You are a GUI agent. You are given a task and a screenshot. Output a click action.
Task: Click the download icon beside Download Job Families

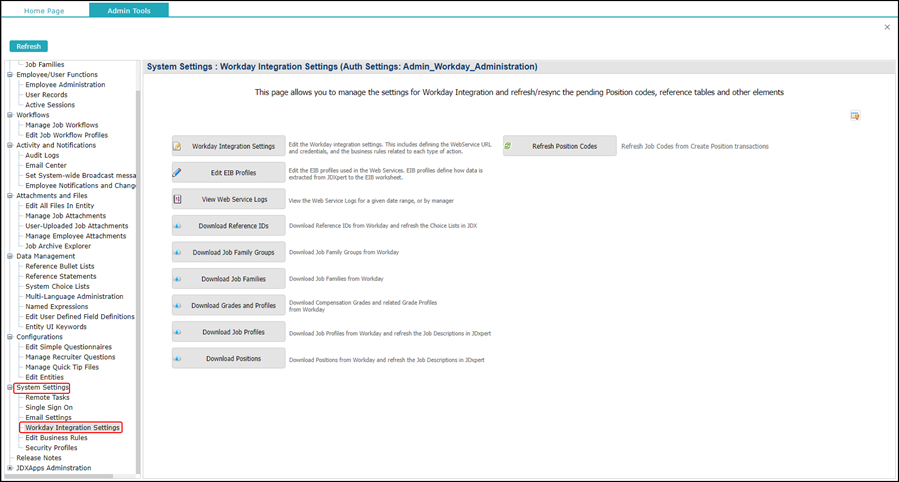(x=177, y=279)
